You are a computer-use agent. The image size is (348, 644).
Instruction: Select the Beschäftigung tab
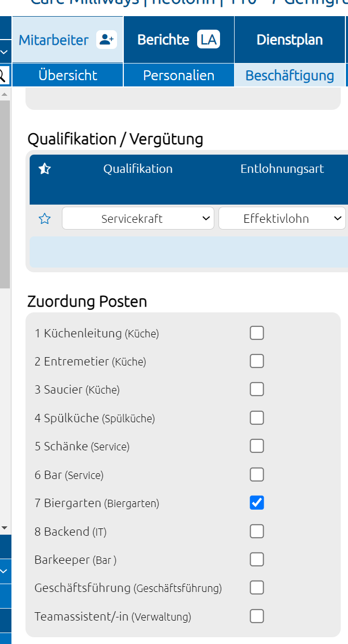290,75
